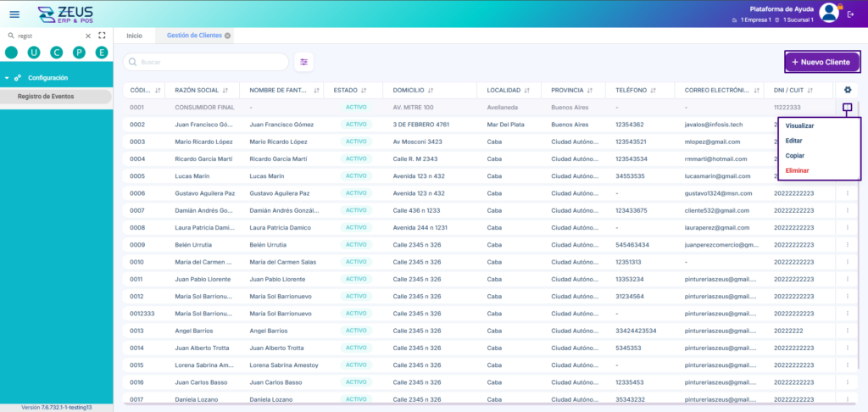Click the Nuevo Cliente button
Viewport: 868px width, 412px height.
(x=822, y=62)
